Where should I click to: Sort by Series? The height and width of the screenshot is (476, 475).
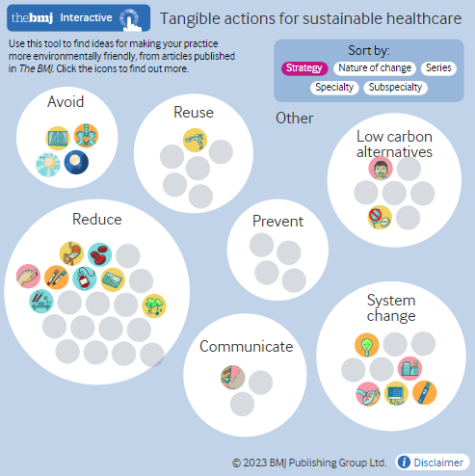438,68
